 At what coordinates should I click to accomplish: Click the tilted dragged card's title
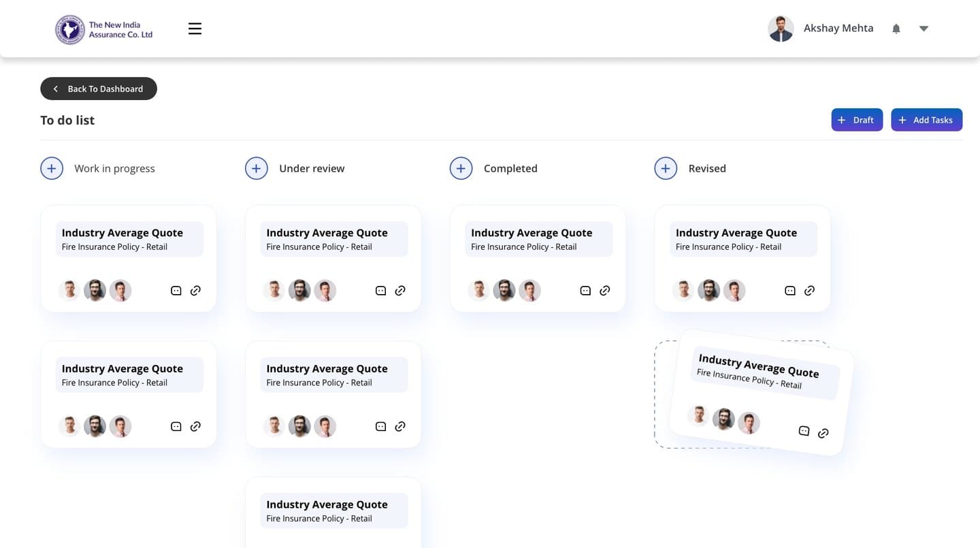(759, 366)
